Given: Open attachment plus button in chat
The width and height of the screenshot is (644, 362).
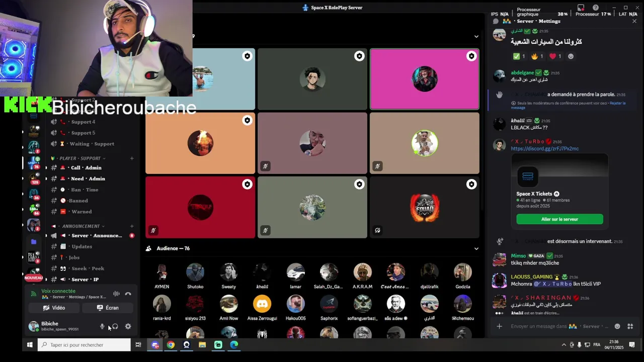Looking at the screenshot, I should [499, 326].
